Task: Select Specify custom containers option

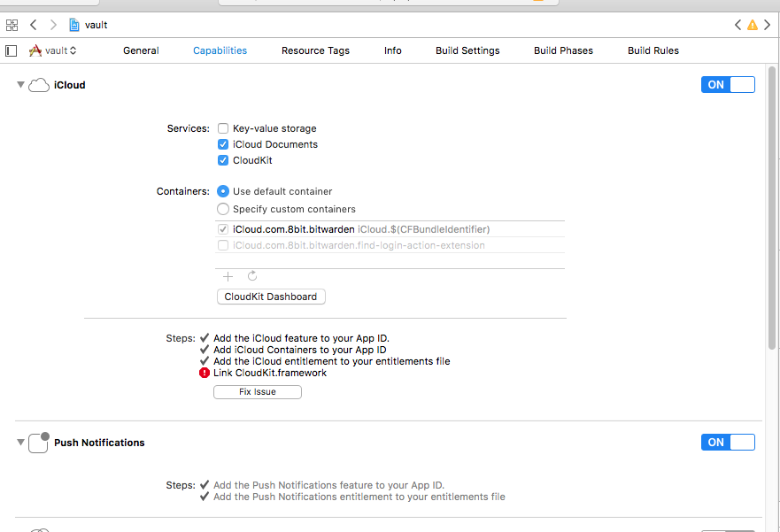Action: 223,209
